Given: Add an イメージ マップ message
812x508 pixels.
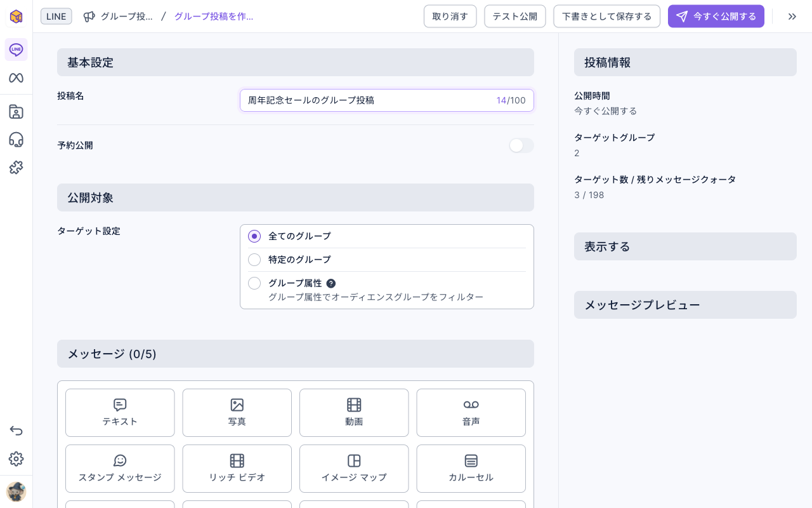Looking at the screenshot, I should click(x=354, y=469).
